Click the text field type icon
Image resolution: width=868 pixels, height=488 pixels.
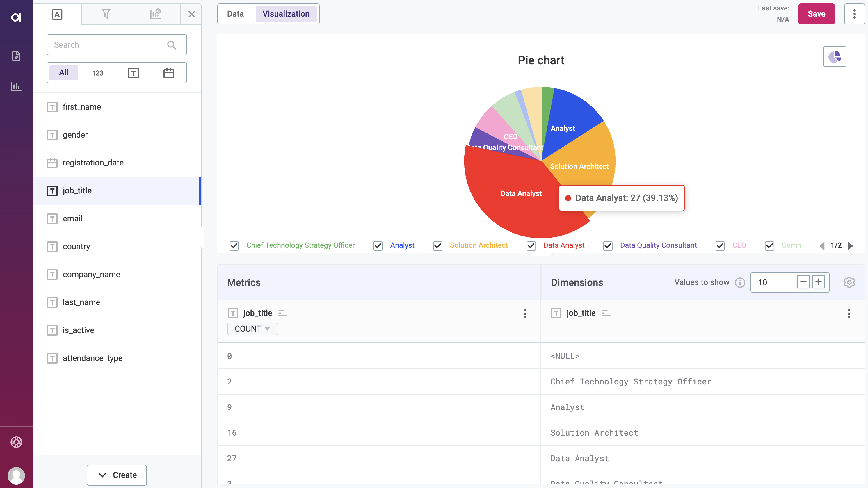134,73
